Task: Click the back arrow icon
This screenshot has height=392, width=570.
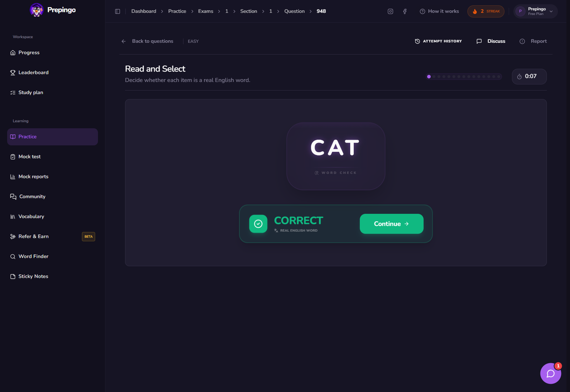Action: 124,41
